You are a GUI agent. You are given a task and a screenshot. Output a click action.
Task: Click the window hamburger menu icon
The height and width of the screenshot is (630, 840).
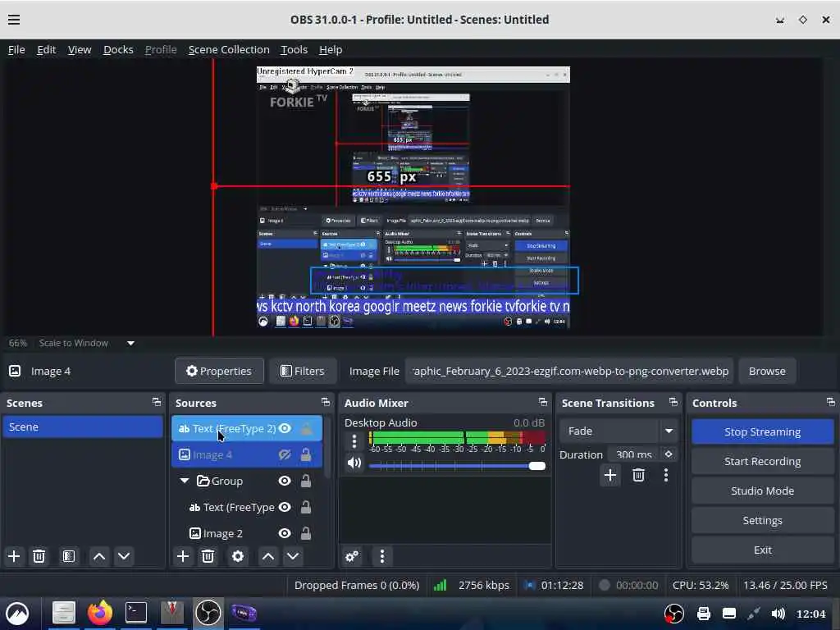(x=14, y=20)
